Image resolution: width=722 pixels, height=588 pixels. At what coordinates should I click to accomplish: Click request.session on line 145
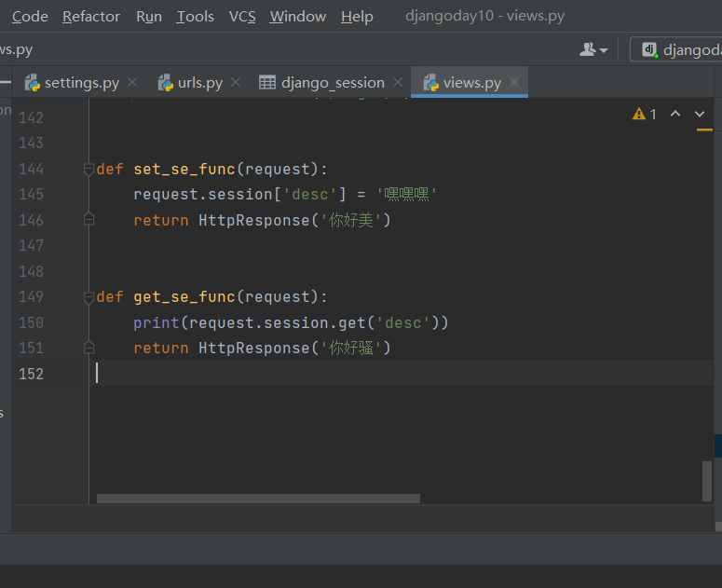point(203,195)
